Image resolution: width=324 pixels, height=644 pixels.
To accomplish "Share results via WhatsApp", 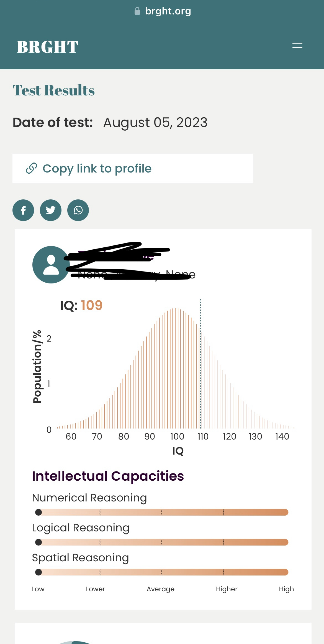I will coord(78,210).
